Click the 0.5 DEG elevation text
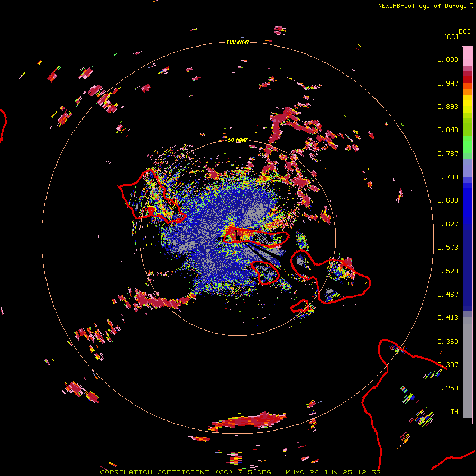 pos(255,472)
